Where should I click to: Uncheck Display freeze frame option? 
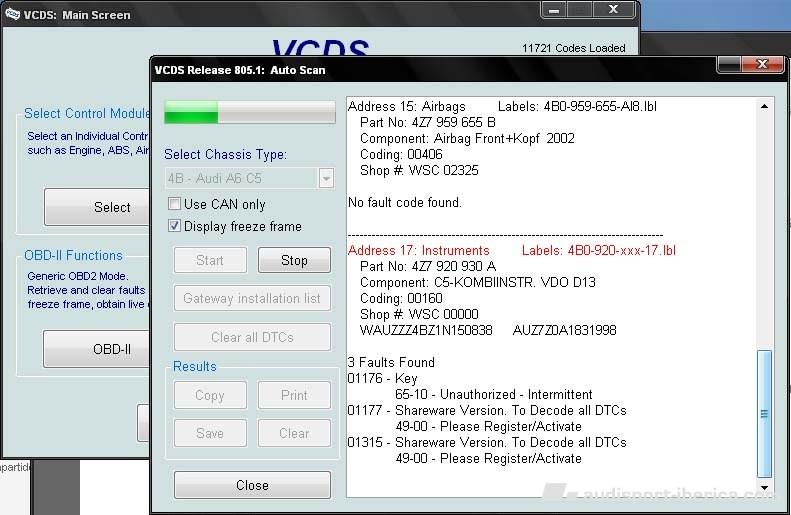(174, 225)
